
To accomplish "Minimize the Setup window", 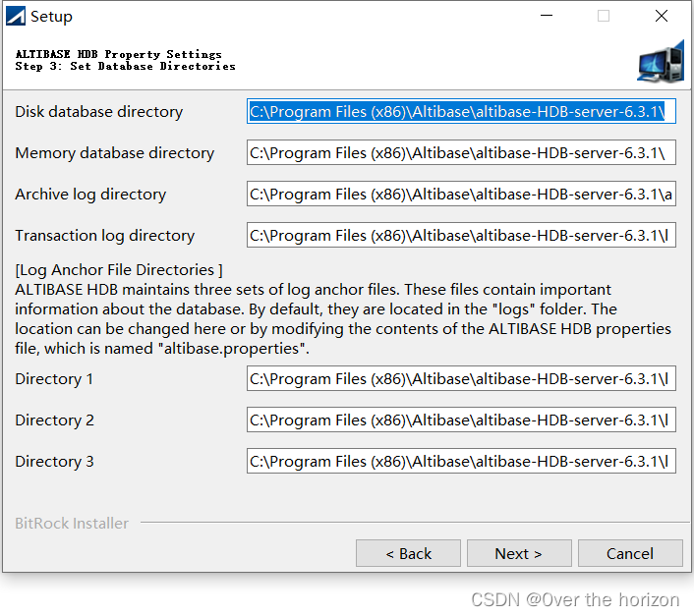I will tap(547, 16).
